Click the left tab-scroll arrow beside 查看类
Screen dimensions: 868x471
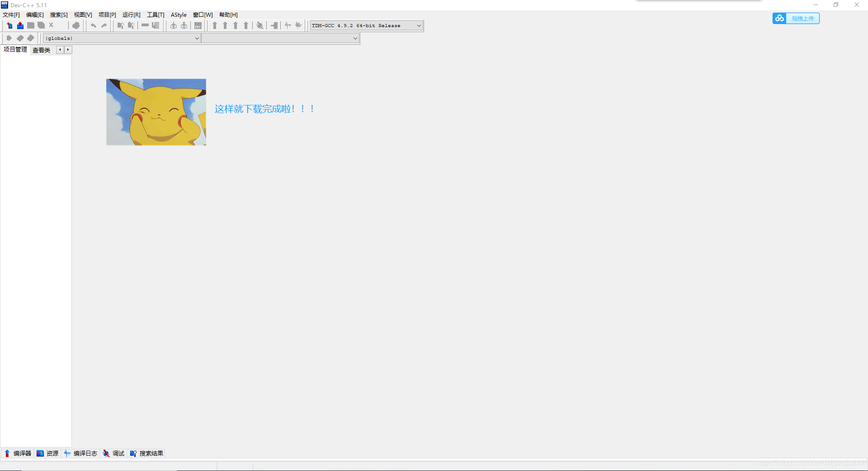[x=60, y=50]
